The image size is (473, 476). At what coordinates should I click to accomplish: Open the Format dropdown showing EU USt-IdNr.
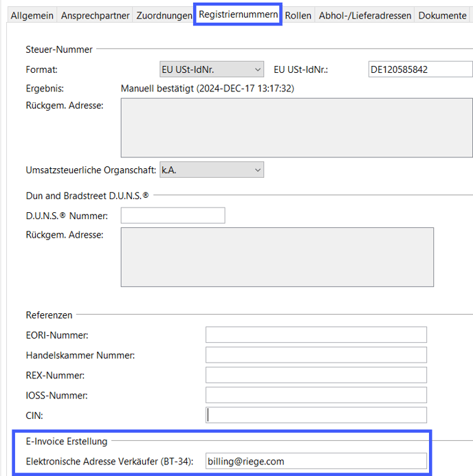click(212, 69)
